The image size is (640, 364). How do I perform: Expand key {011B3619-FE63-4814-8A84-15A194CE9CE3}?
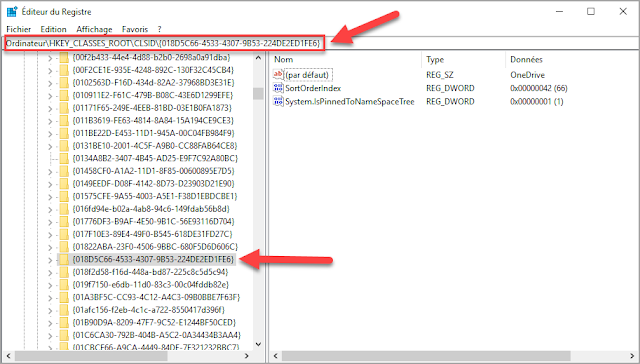coord(50,121)
